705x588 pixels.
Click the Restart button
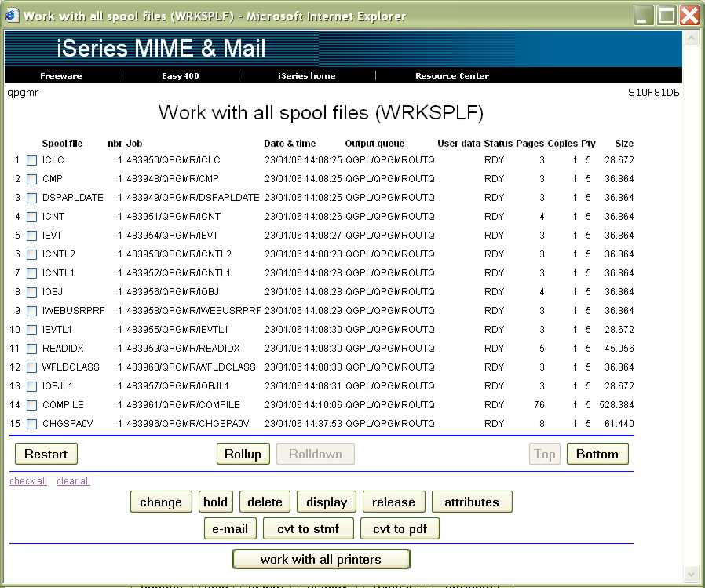click(46, 454)
